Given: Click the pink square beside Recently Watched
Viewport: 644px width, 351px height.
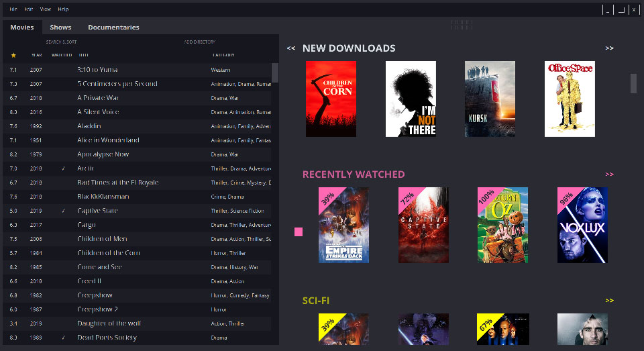Looking at the screenshot, I should (299, 232).
